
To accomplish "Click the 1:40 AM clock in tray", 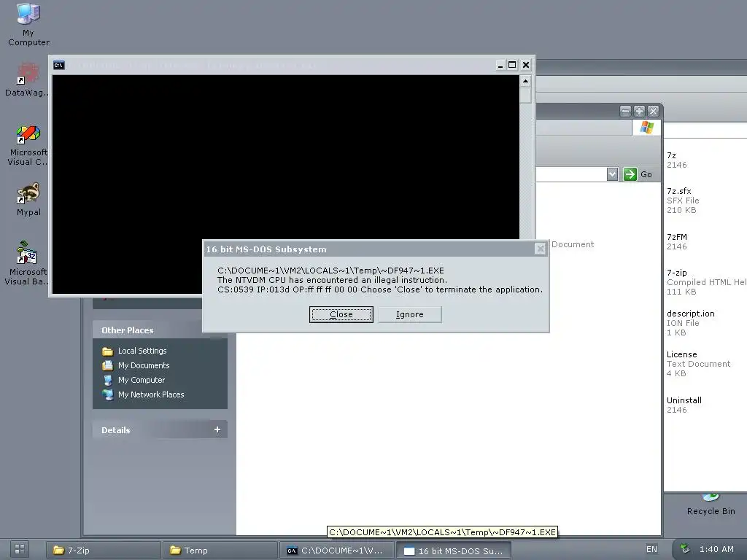I will (x=716, y=549).
